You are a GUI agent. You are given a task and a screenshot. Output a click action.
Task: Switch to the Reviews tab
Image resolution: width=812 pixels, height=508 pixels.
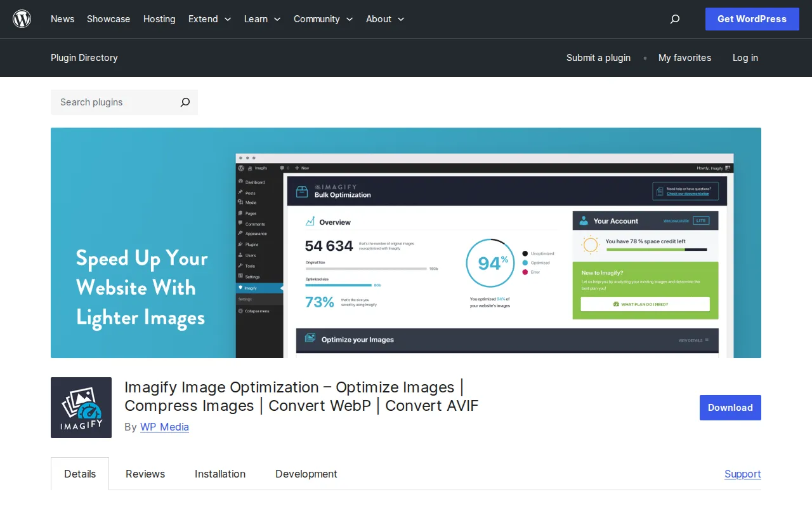(145, 474)
